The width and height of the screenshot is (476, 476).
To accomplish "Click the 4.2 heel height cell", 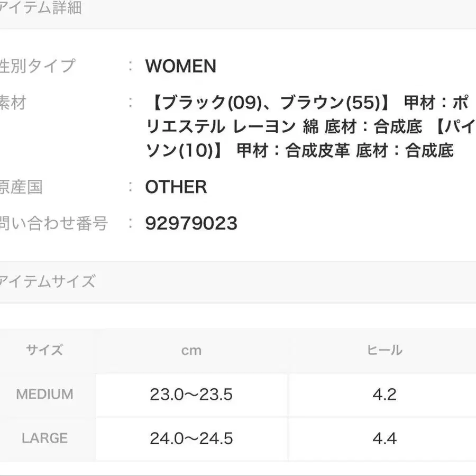I will (x=385, y=395).
